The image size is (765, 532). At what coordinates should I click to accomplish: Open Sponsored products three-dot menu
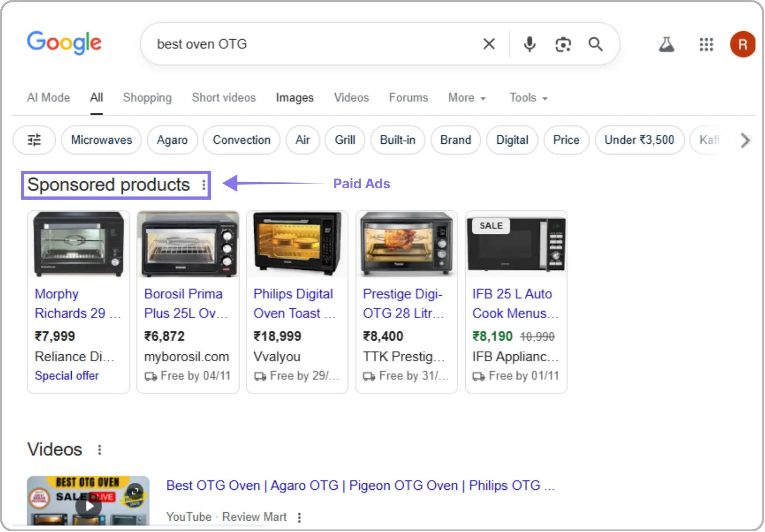coord(204,185)
